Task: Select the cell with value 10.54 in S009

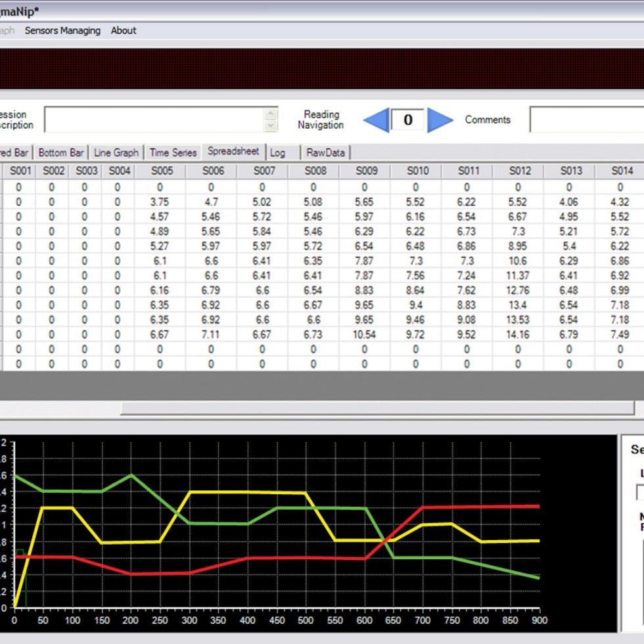Action: click(365, 334)
